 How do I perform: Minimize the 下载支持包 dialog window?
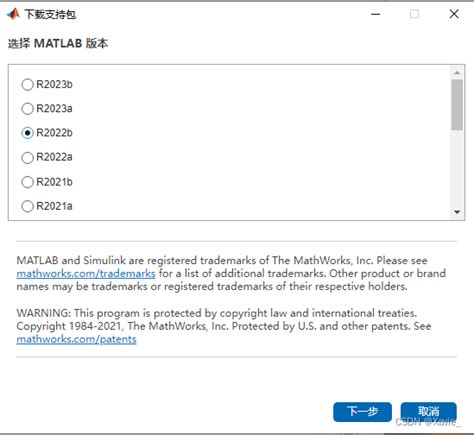pyautogui.click(x=376, y=14)
